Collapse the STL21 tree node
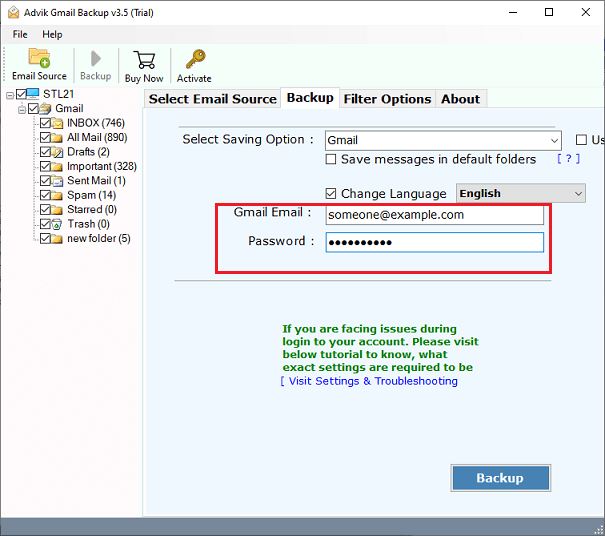Image resolution: width=605 pixels, height=536 pixels. point(10,95)
